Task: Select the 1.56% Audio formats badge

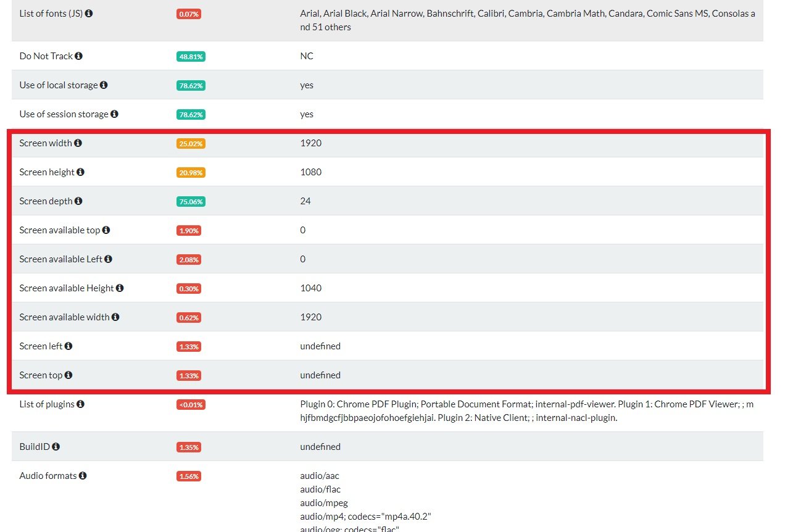Action: [x=189, y=476]
